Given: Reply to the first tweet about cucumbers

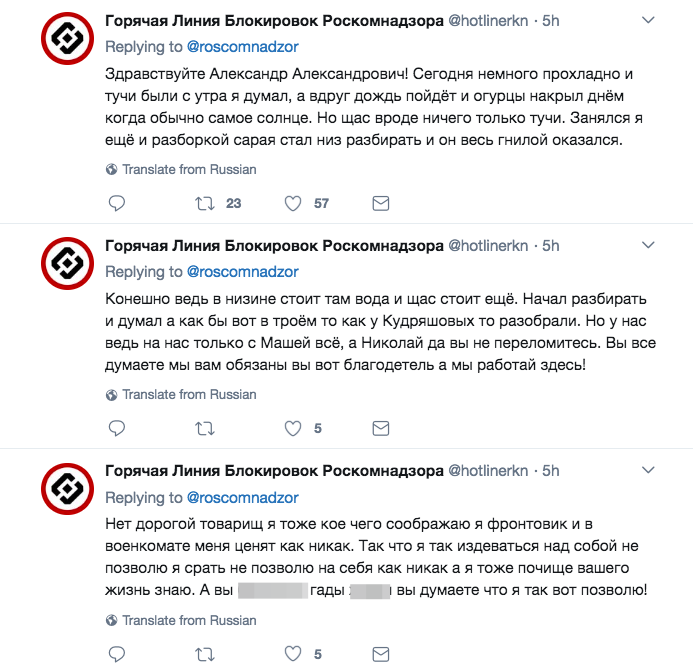Looking at the screenshot, I should click(116, 203).
